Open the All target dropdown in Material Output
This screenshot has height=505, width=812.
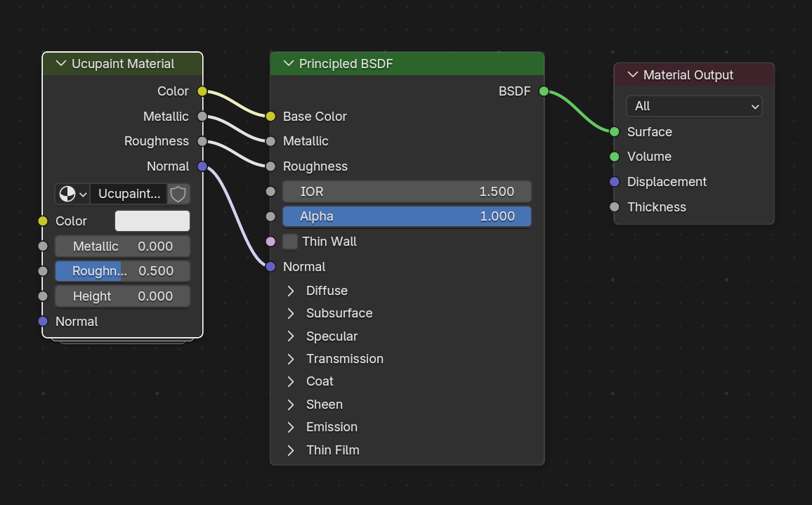[x=694, y=106]
